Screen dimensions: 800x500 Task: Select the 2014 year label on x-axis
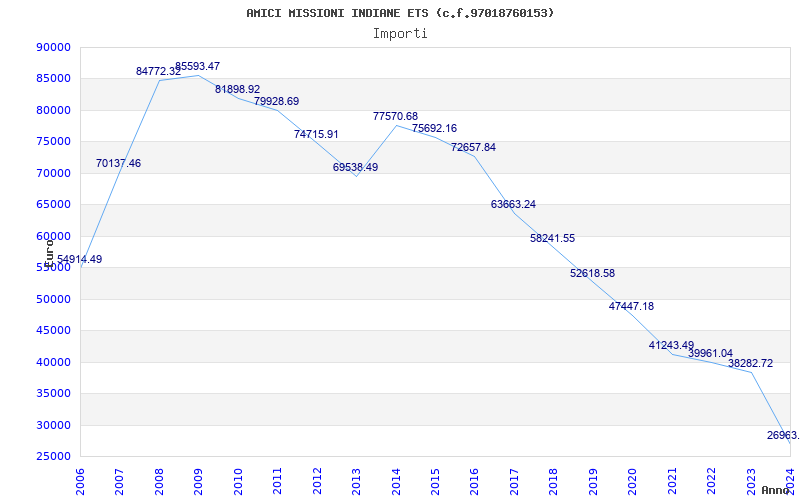[x=396, y=479]
